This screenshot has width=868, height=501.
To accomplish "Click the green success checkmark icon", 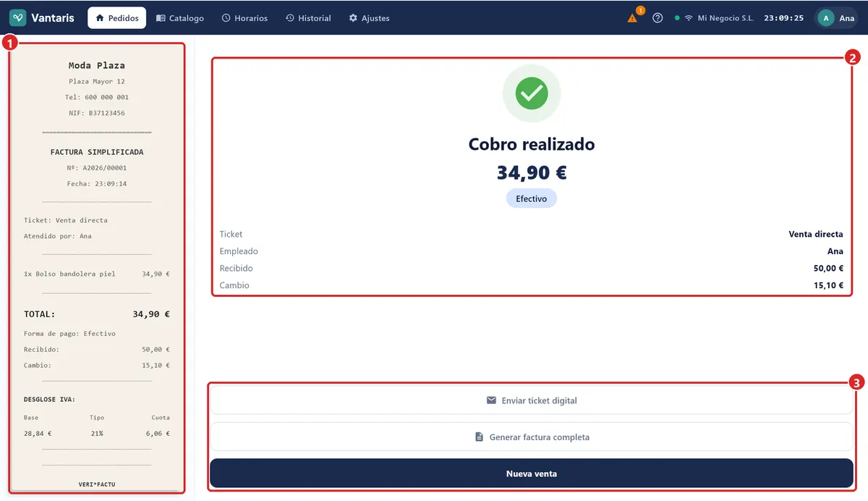I will tap(532, 93).
